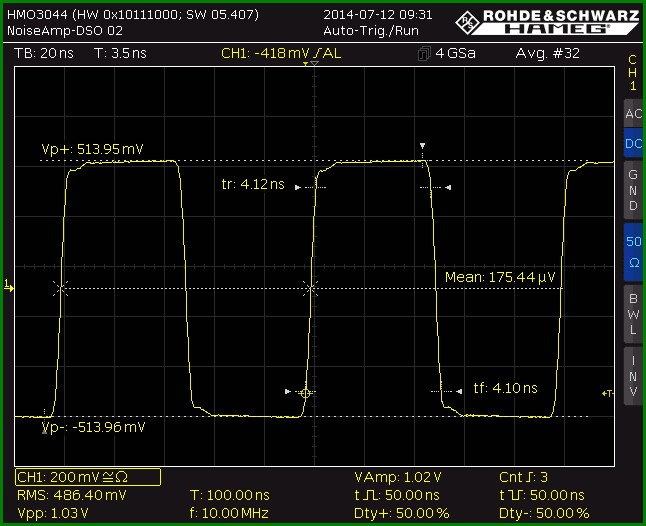The width and height of the screenshot is (646, 526).
Task: Click the T: 100.00 ns period measurement
Action: click(x=229, y=495)
